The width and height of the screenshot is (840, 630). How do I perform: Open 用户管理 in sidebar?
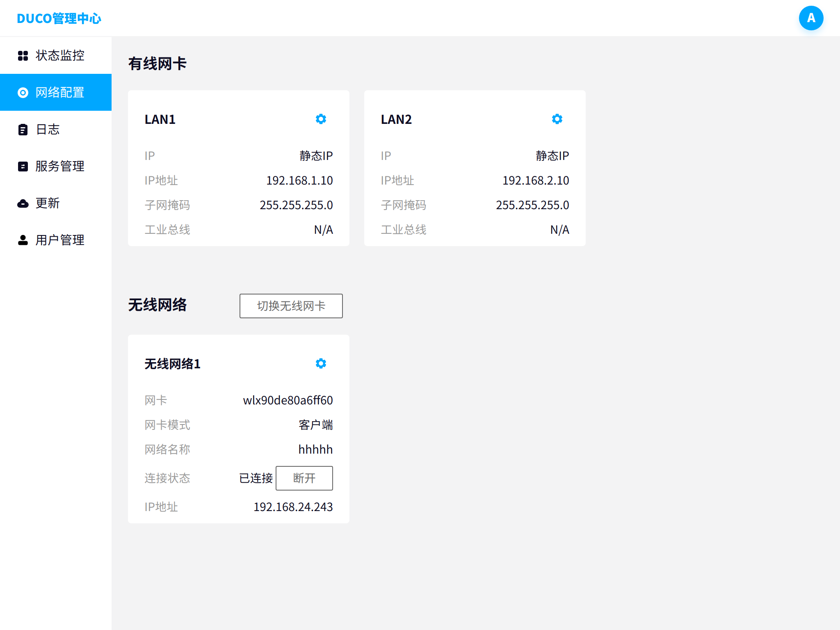(60, 240)
